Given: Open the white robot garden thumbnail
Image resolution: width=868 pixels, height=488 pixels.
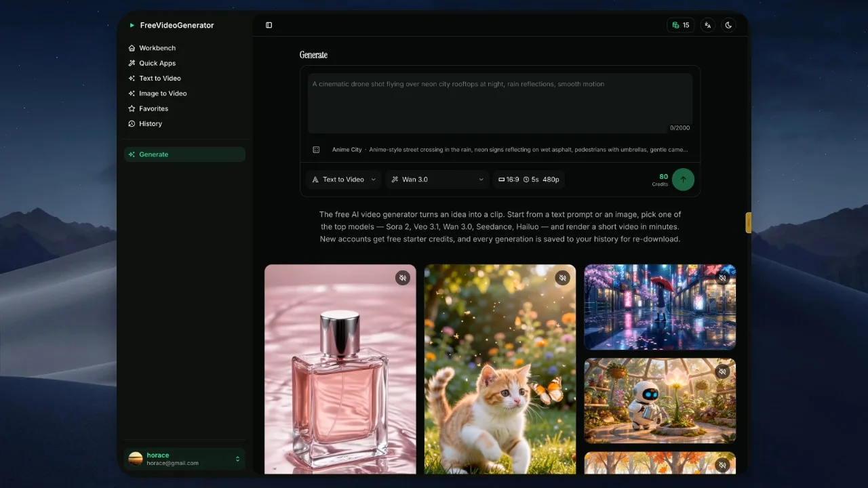Looking at the screenshot, I should [x=660, y=401].
